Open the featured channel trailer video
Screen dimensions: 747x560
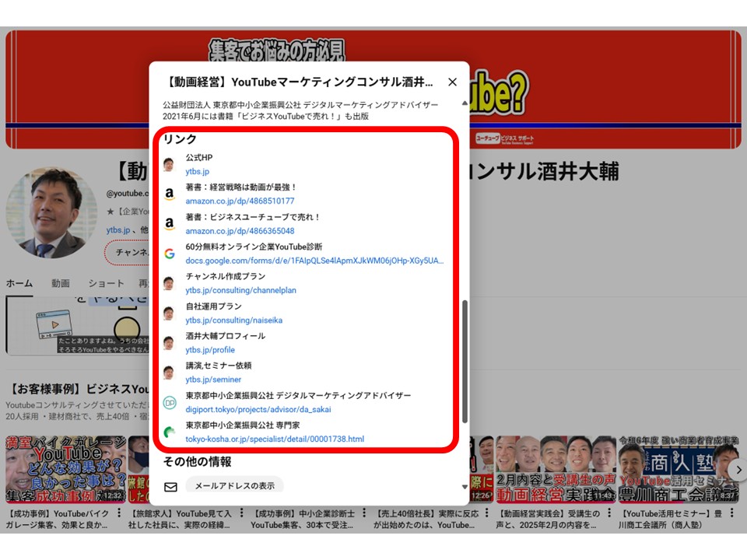tap(77, 326)
